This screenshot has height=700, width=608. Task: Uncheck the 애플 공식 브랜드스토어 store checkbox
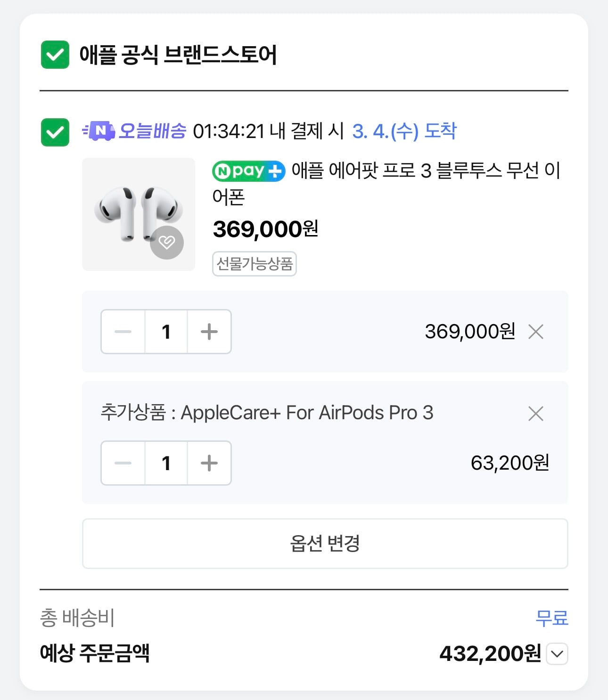(x=55, y=55)
